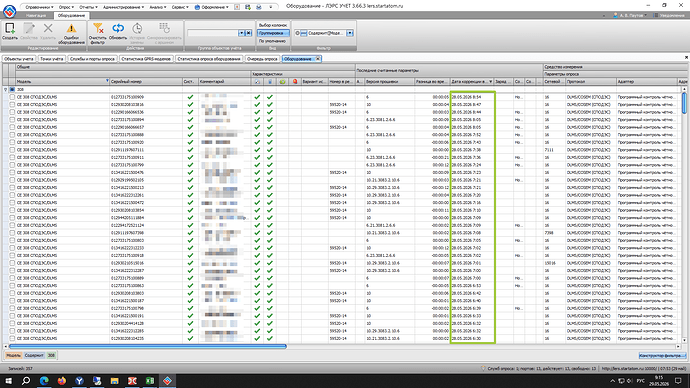The height and width of the screenshot is (388, 690).
Task: Click the printer icon in quick toolbar
Action: tap(259, 7)
